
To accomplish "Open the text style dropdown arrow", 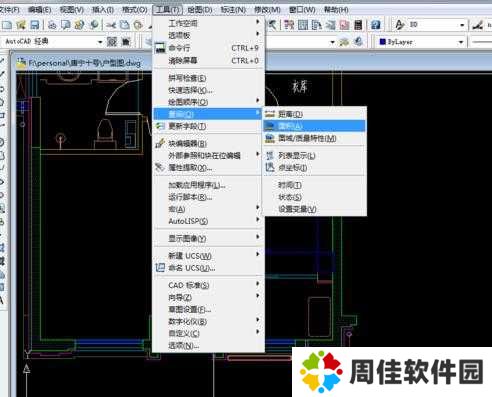I will click(x=462, y=25).
